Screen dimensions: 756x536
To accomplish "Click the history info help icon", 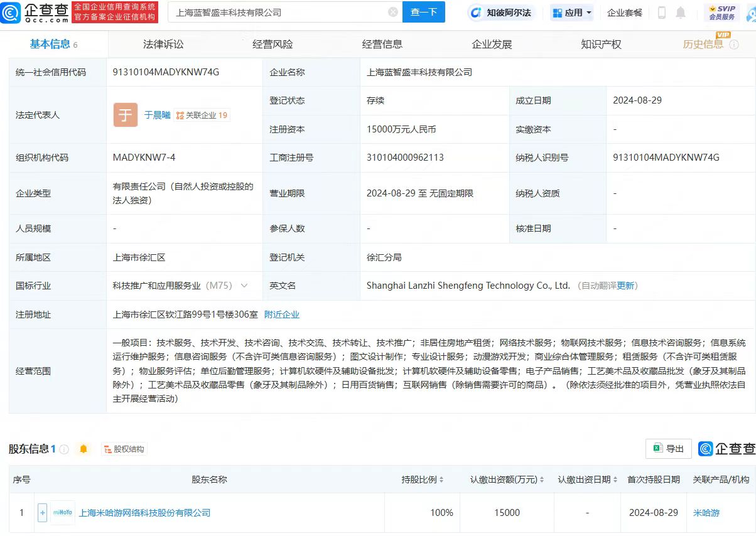I will (734, 45).
